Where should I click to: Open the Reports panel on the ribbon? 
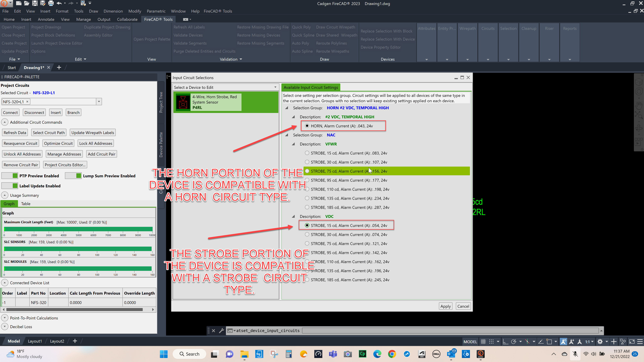pyautogui.click(x=570, y=28)
